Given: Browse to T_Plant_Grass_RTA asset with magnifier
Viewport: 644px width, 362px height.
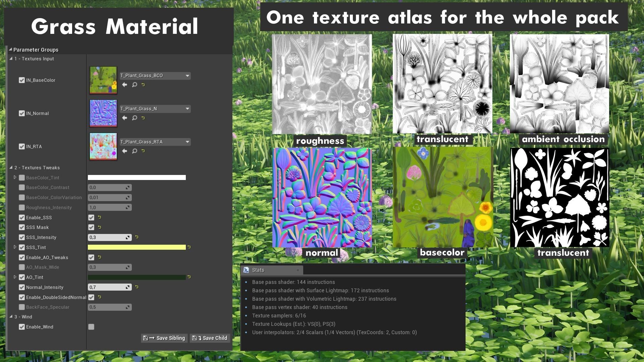Looking at the screenshot, I should tap(135, 151).
